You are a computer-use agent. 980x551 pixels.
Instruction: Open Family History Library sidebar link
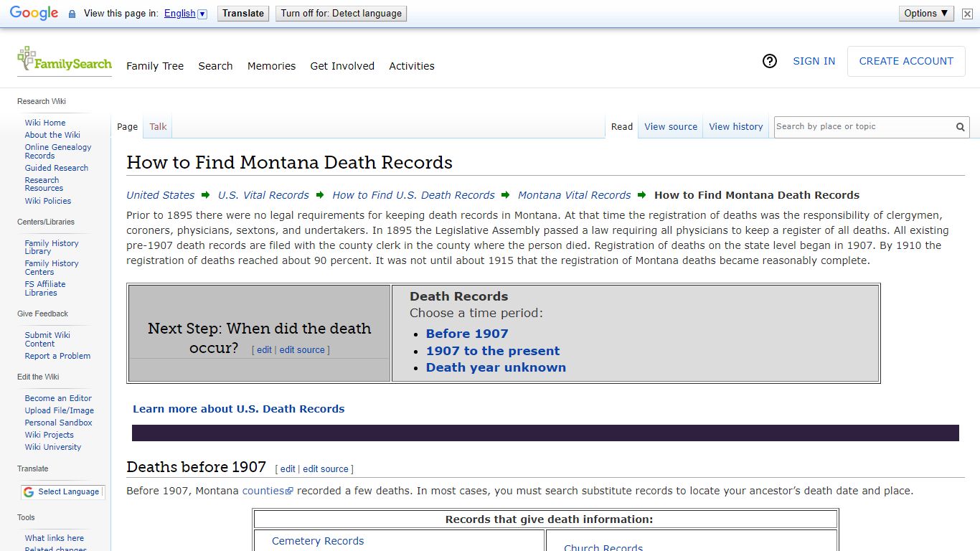click(x=52, y=248)
